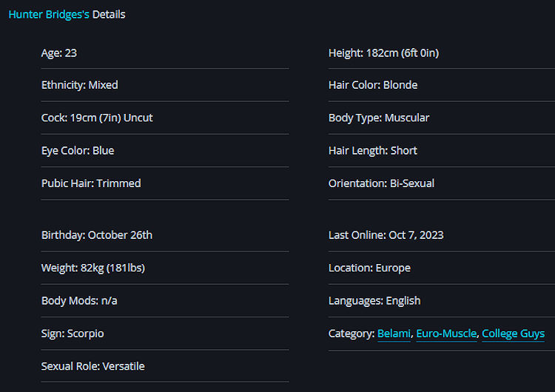Image resolution: width=555 pixels, height=392 pixels.
Task: Click the Body Type: Muscular entry
Action: (379, 118)
